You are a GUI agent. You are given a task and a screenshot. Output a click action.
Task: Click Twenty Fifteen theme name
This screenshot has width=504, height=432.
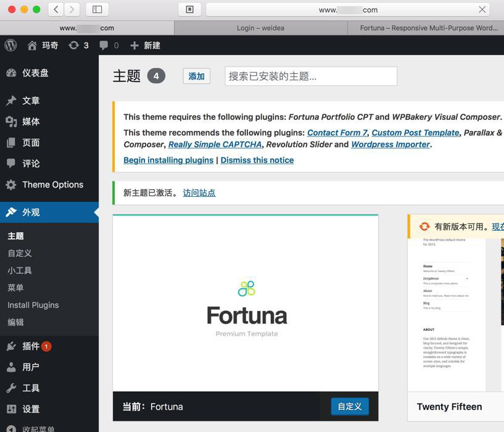click(449, 407)
